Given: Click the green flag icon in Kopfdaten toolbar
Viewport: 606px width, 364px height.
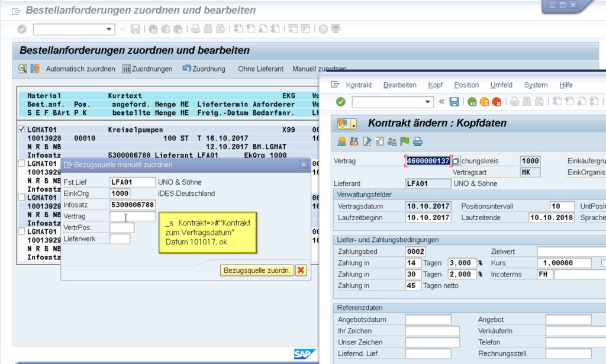Looking at the screenshot, I should click(x=405, y=141).
